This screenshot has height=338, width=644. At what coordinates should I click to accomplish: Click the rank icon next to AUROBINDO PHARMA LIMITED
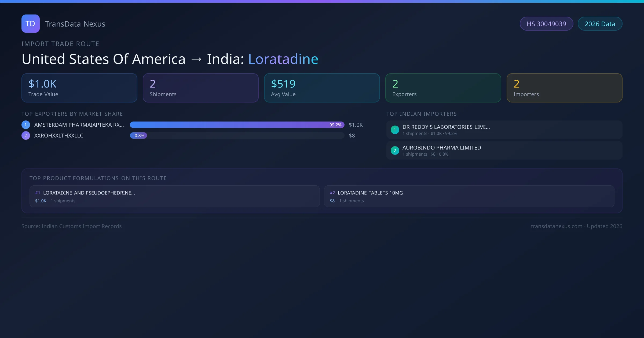tap(395, 150)
